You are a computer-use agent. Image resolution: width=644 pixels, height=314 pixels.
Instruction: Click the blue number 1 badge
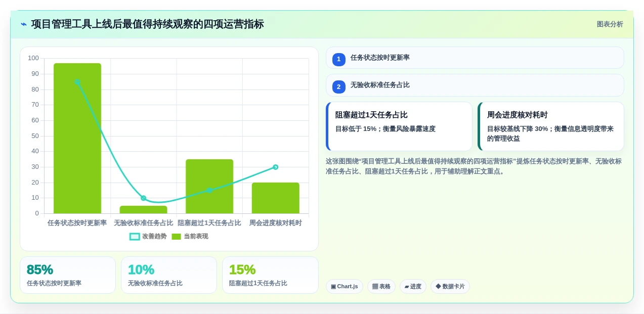339,59
